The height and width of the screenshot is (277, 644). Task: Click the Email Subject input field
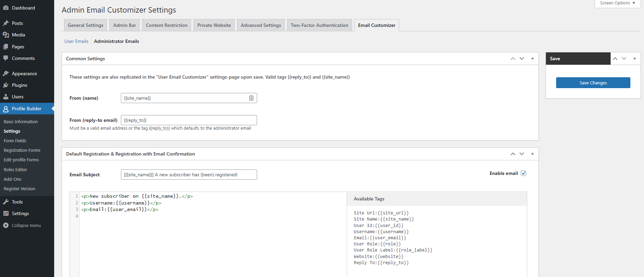coord(189,175)
